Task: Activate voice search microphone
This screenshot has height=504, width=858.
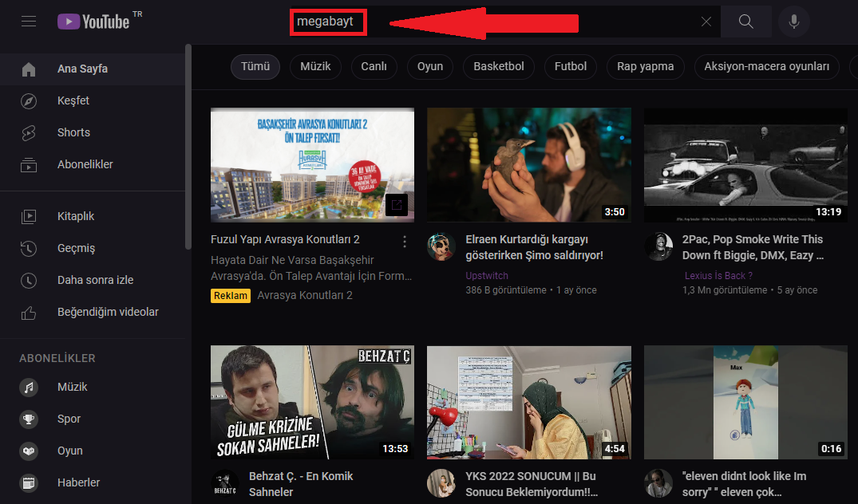Action: click(793, 22)
